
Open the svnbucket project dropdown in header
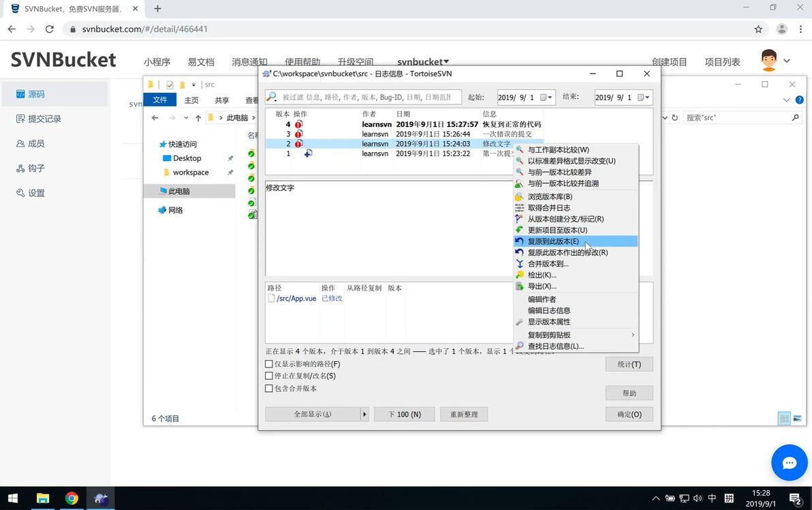click(x=423, y=61)
